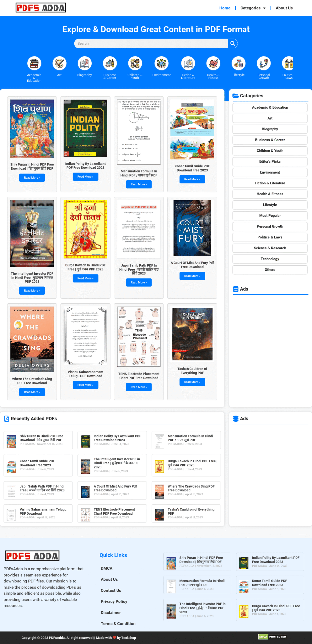Open the About Us page from top menu

(x=284, y=8)
